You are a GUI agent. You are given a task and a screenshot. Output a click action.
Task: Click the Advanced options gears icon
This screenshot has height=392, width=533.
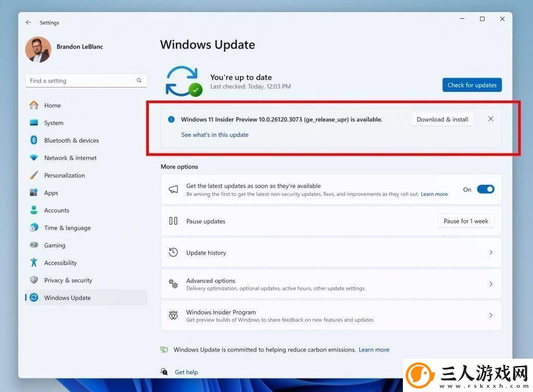click(173, 284)
